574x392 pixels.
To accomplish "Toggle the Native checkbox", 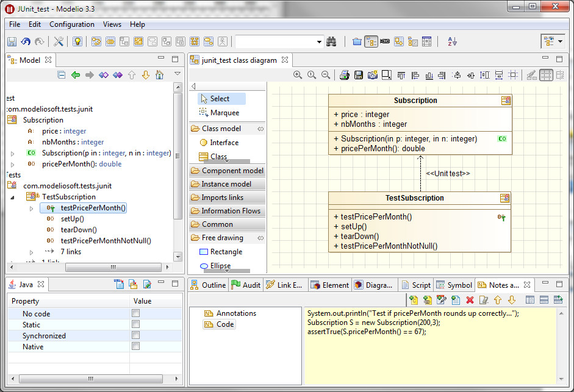I will [x=136, y=346].
